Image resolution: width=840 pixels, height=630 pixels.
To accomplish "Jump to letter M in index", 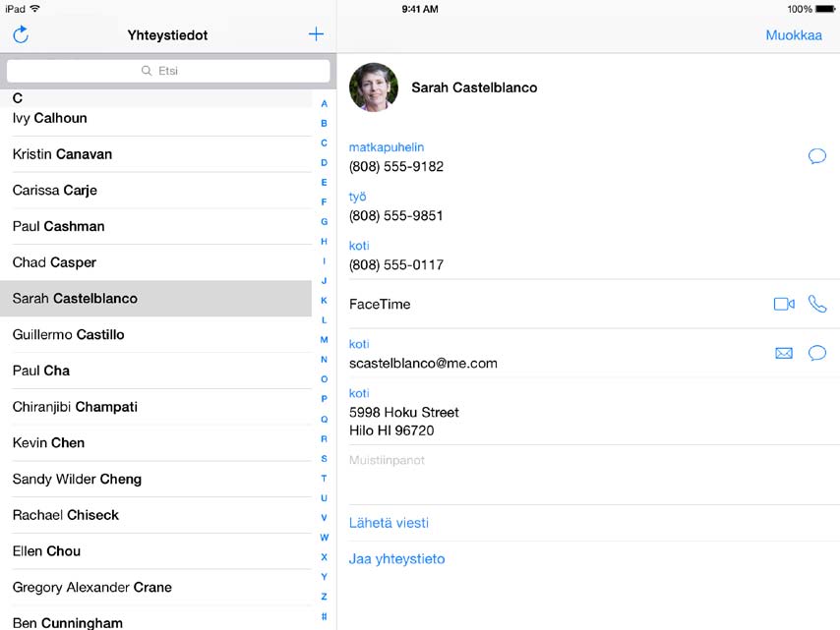I will [x=325, y=340].
